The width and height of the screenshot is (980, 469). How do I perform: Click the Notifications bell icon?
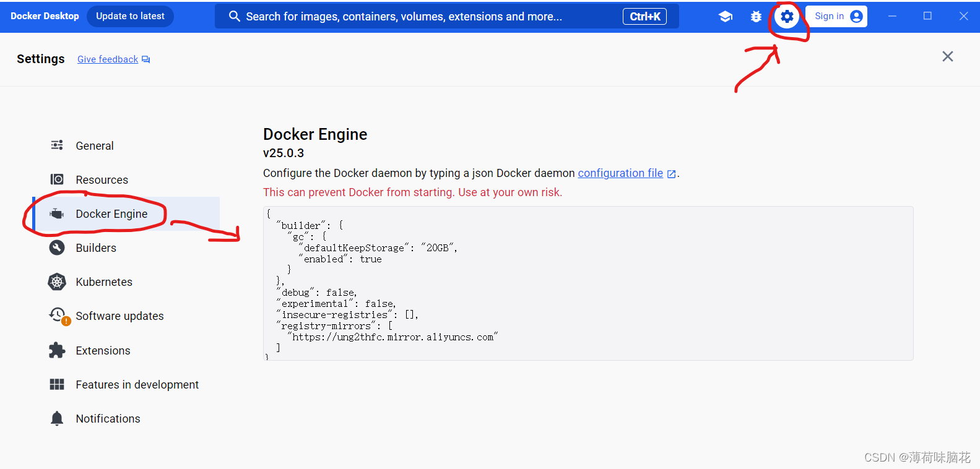[x=57, y=418]
